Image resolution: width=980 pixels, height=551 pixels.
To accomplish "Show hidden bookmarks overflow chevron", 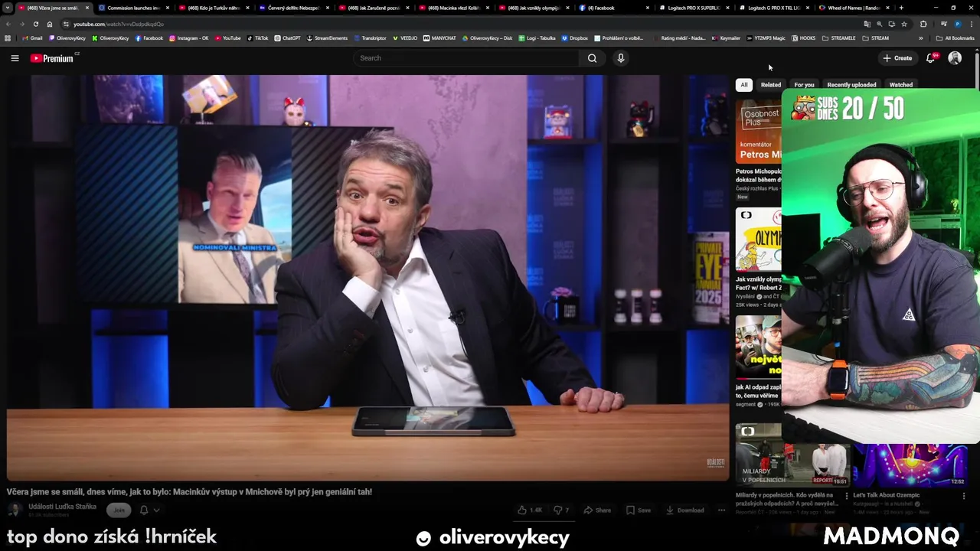I will tap(921, 38).
